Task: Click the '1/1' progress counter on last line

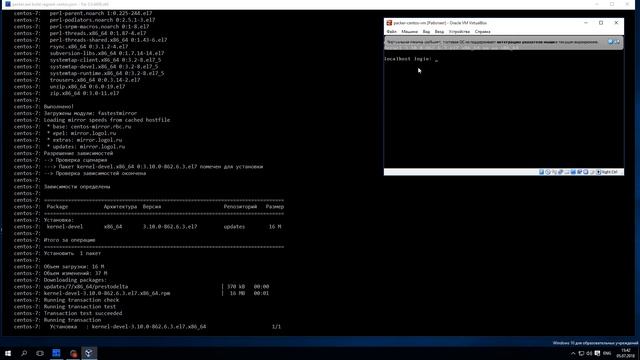Action: [x=276, y=327]
